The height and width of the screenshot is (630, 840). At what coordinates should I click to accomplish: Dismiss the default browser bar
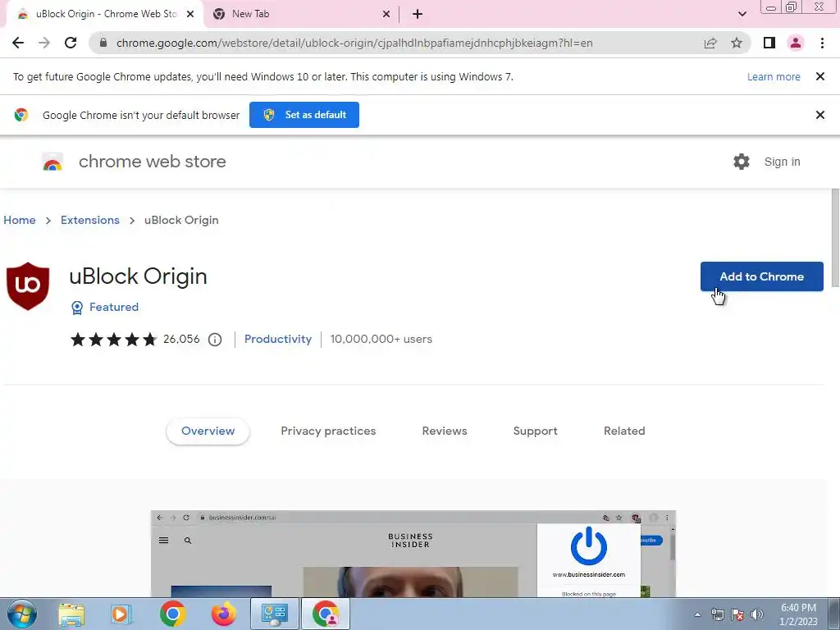click(x=820, y=115)
